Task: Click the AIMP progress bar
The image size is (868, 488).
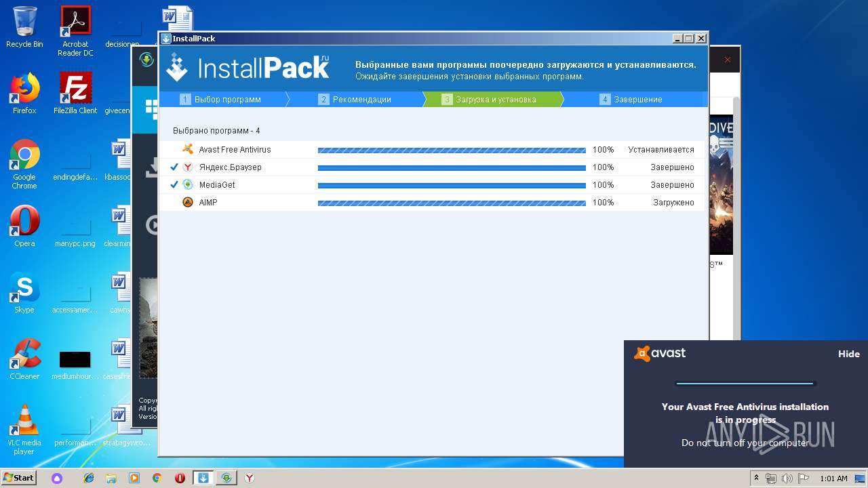Action: pos(452,203)
